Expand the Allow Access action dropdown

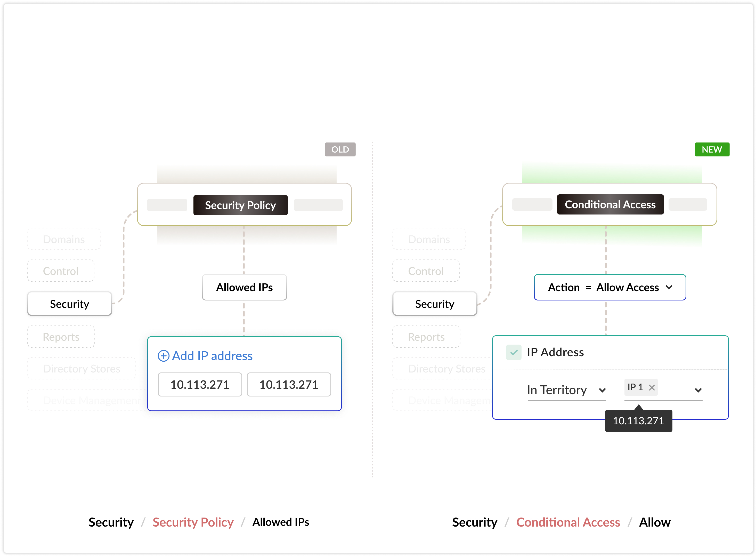tap(669, 288)
